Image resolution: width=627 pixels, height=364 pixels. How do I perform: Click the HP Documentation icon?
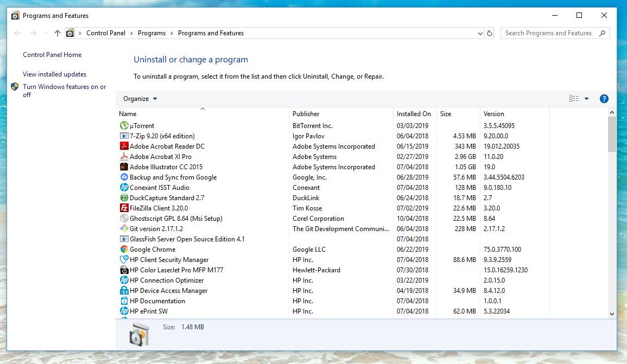[x=124, y=301]
